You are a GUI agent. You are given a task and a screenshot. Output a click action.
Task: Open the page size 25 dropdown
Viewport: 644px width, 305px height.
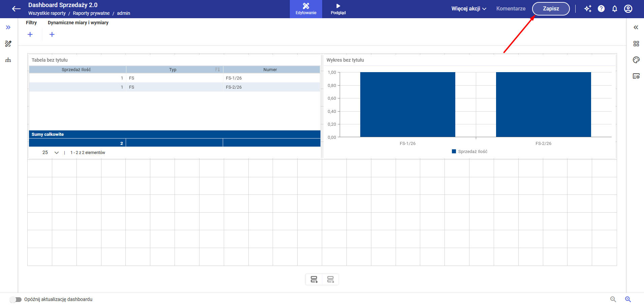click(x=51, y=153)
